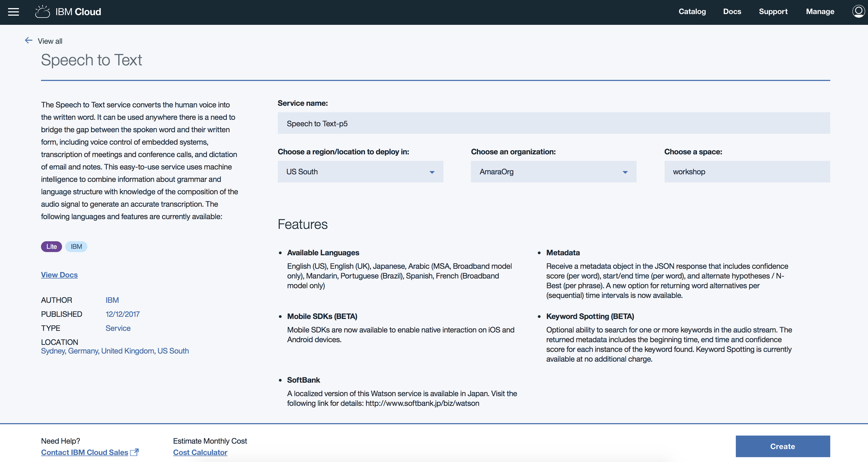The width and height of the screenshot is (868, 462).
Task: Click the external link icon after Cloud Sales
Action: point(134,452)
